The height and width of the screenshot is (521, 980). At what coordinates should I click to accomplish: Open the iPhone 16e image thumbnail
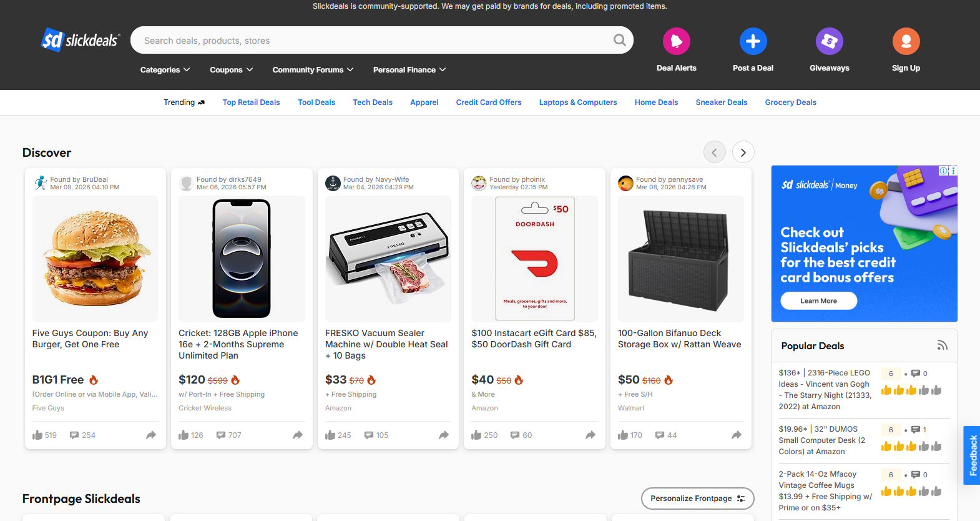tap(242, 259)
